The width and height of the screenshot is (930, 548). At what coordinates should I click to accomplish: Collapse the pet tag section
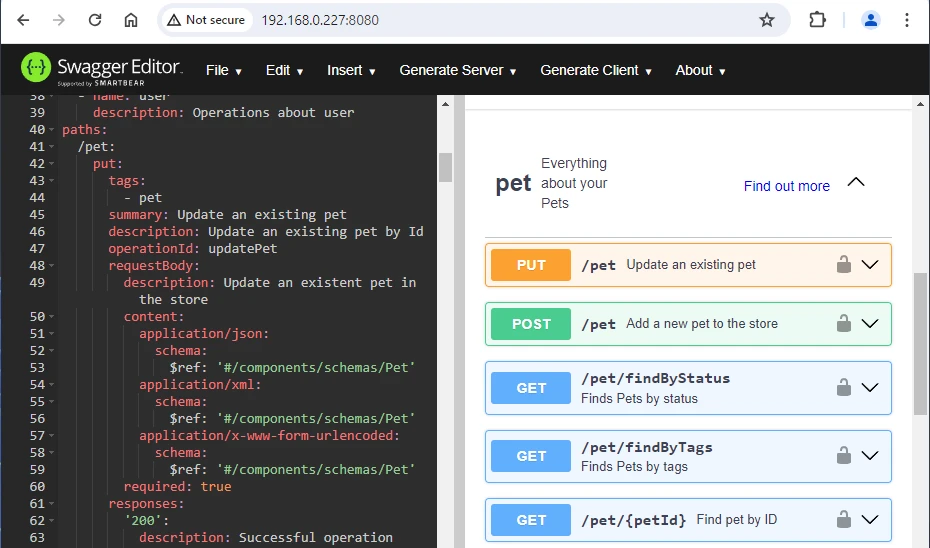pos(856,182)
